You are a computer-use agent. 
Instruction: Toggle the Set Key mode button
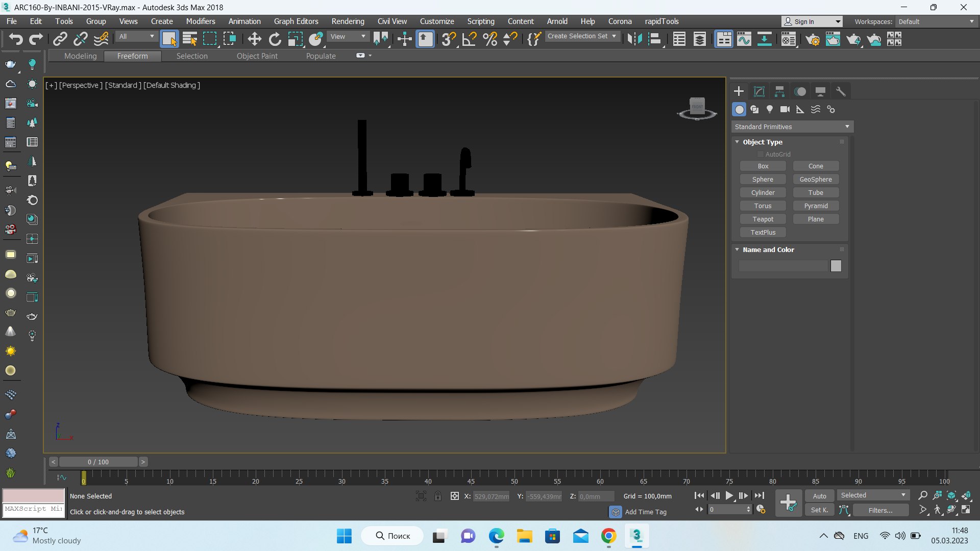pyautogui.click(x=820, y=510)
